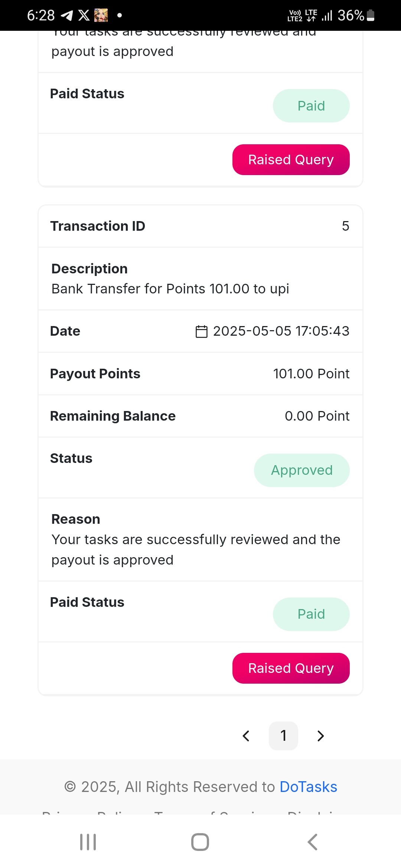This screenshot has height=868, width=401.
Task: Go to previous page with left chevron
Action: coord(246,736)
